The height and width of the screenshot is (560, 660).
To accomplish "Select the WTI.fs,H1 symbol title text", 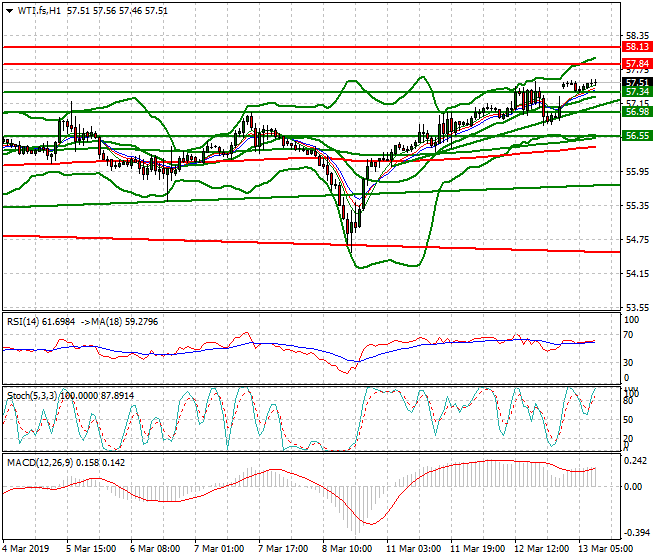I will (x=39, y=11).
